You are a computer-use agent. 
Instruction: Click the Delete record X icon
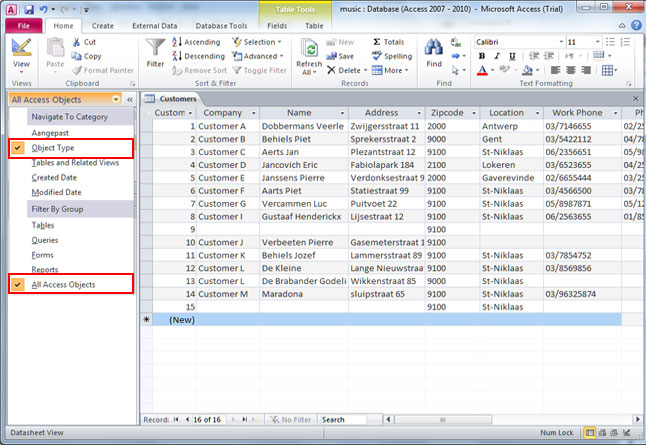pyautogui.click(x=331, y=70)
